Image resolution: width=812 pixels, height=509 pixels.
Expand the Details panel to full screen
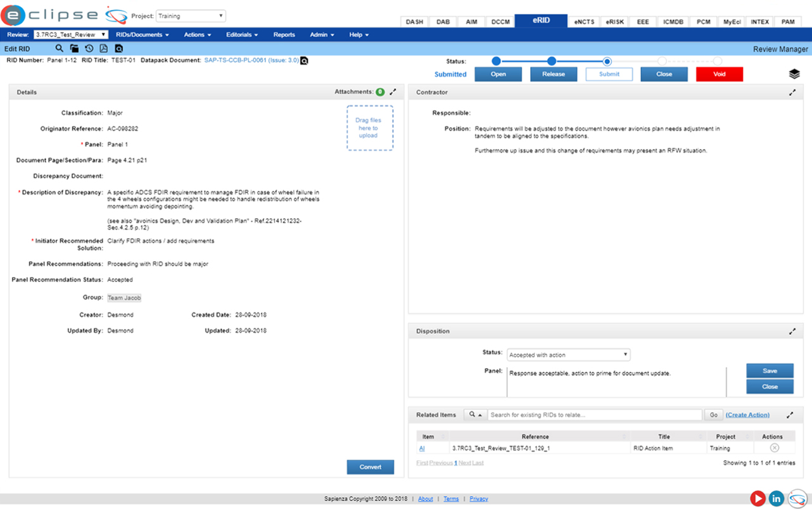[x=393, y=92]
